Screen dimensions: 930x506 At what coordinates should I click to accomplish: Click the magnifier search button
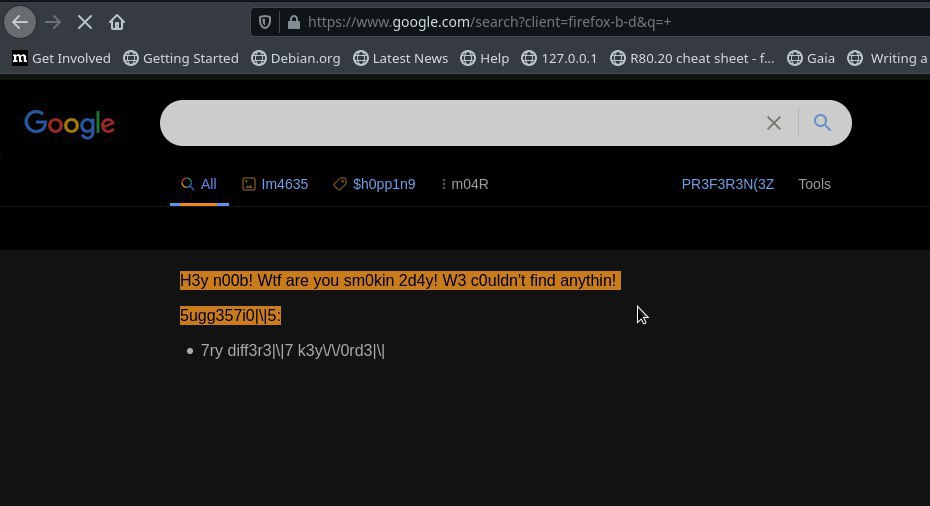[x=822, y=123]
